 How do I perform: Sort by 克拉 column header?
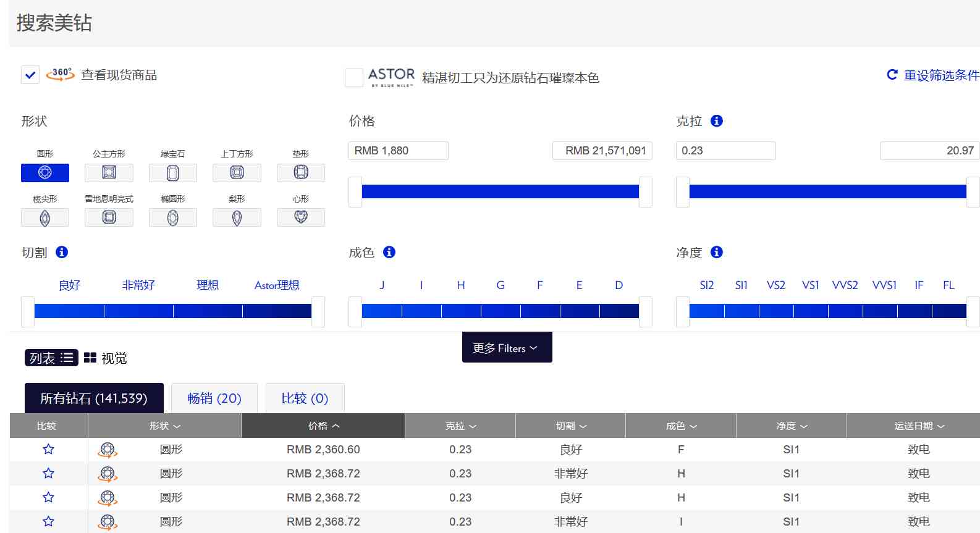pyautogui.click(x=460, y=426)
